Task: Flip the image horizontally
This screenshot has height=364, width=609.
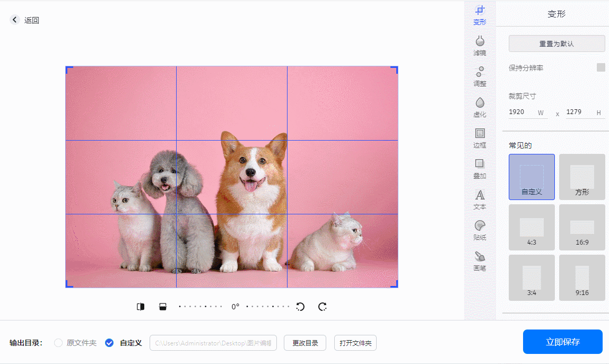Action: tap(141, 307)
